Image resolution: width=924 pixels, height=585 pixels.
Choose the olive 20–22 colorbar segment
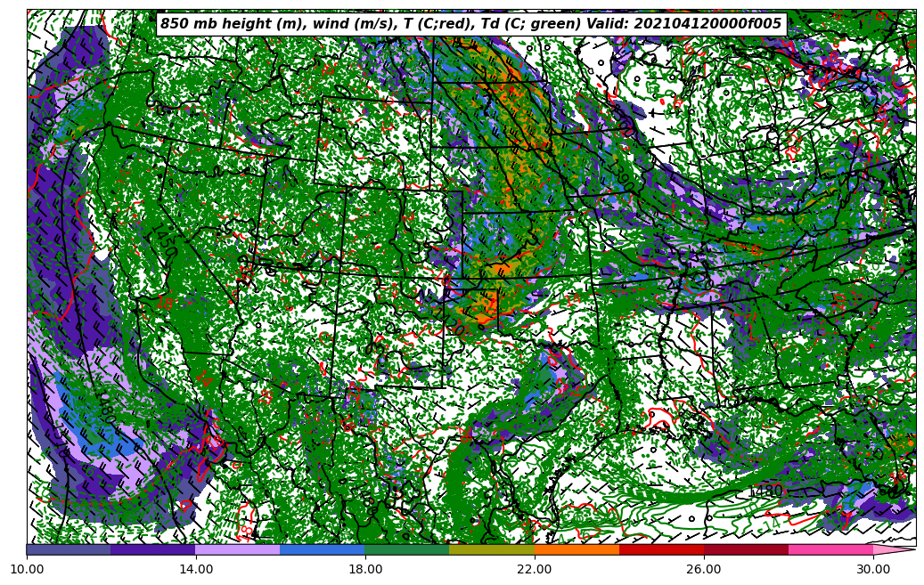pyautogui.click(x=492, y=549)
